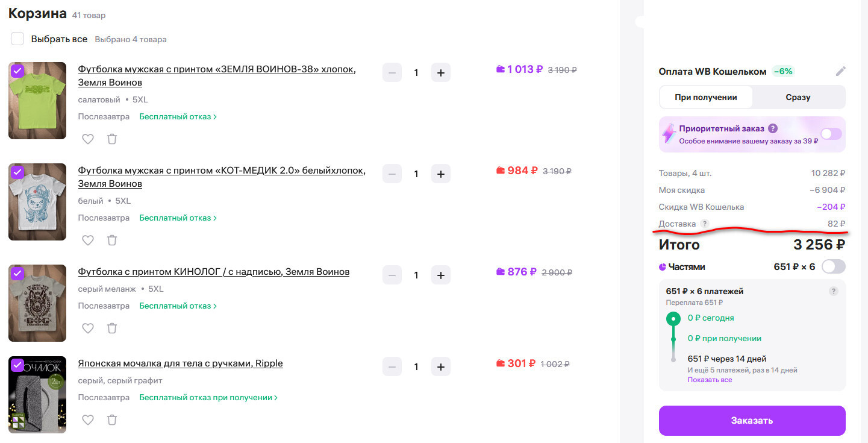Turn on the Частями installment toggle
The image size is (868, 443).
point(833,266)
